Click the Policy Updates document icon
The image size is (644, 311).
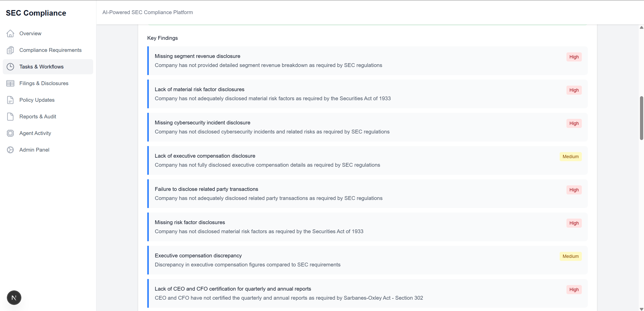tap(10, 100)
